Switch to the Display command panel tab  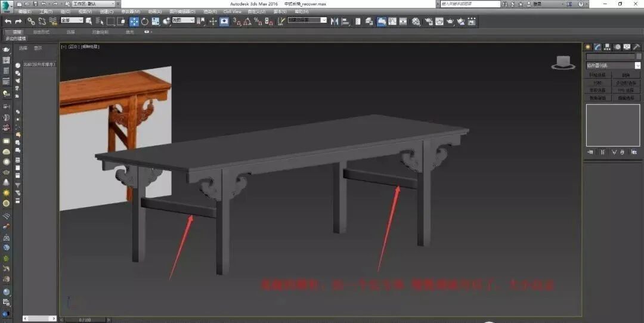tap(627, 47)
